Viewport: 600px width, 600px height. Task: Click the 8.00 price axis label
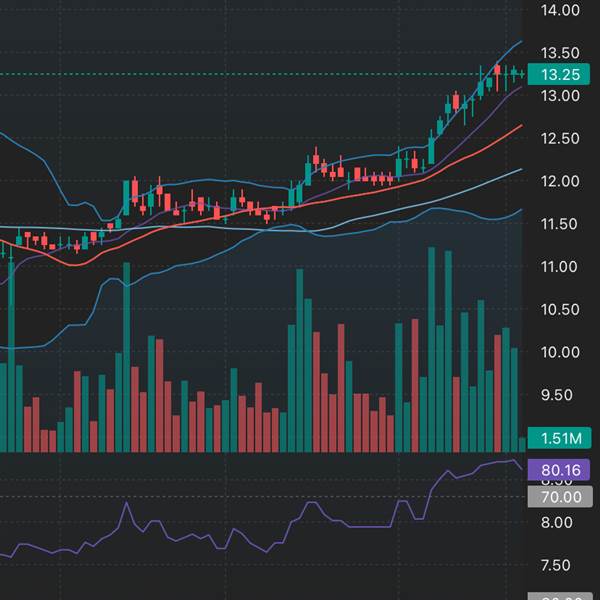(557, 522)
